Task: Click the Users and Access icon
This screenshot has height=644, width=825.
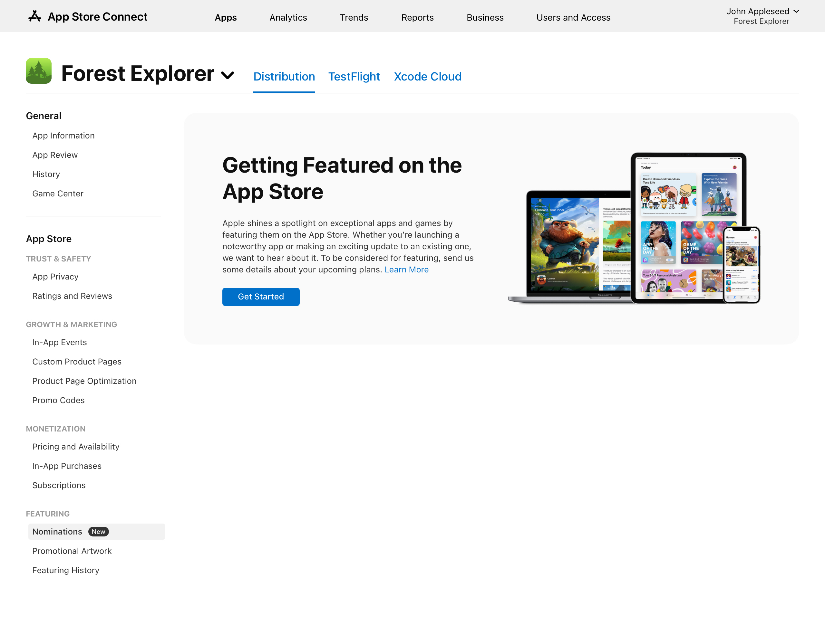Action: (x=573, y=17)
